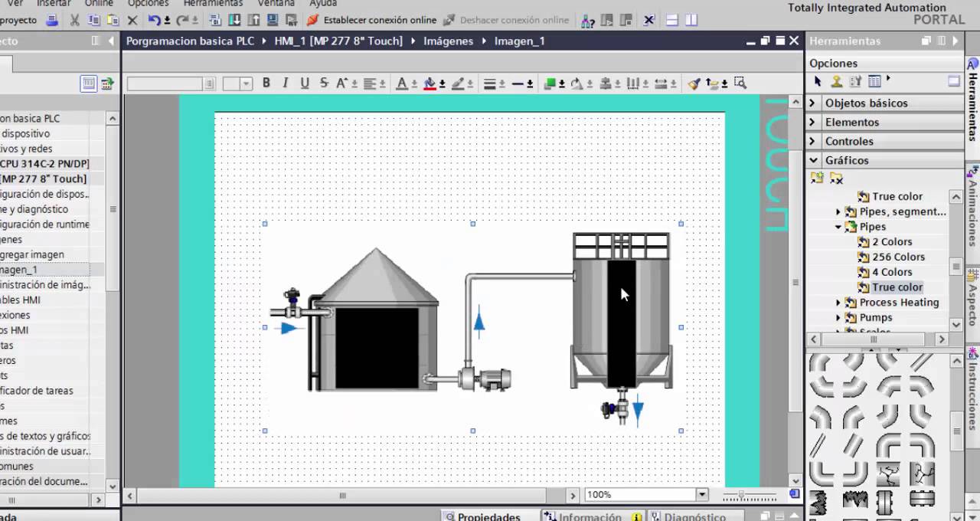Open the zoom percentage 100% dropdown
The width and height of the screenshot is (980, 521).
pyautogui.click(x=701, y=495)
